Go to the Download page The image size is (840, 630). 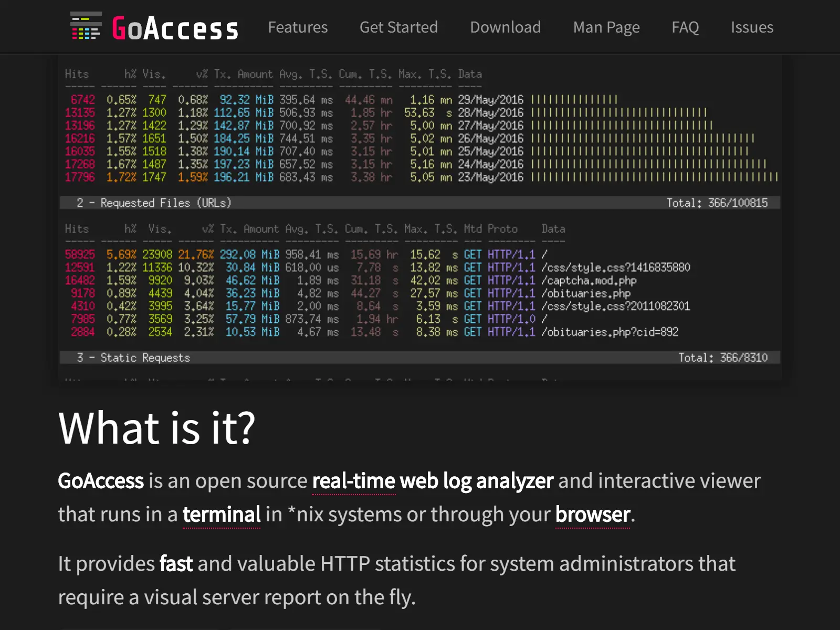[x=506, y=27]
